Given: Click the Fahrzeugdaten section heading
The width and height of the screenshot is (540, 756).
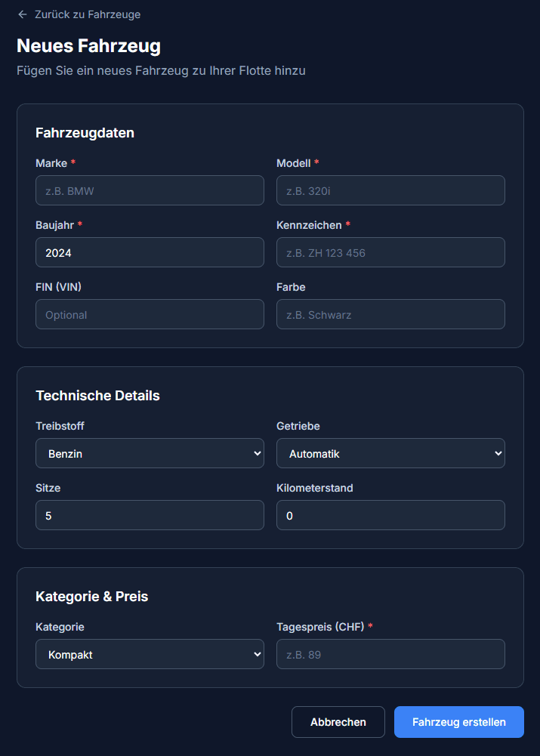Looking at the screenshot, I should (85, 132).
